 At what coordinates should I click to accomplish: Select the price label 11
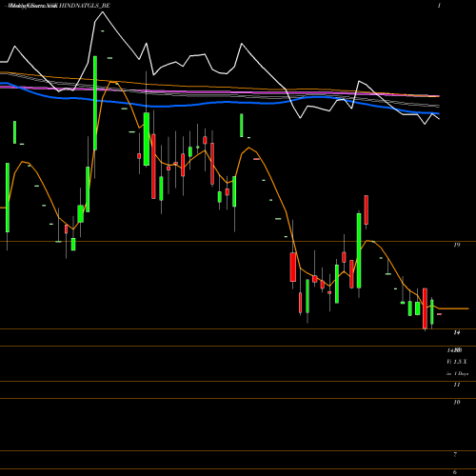[457, 385]
